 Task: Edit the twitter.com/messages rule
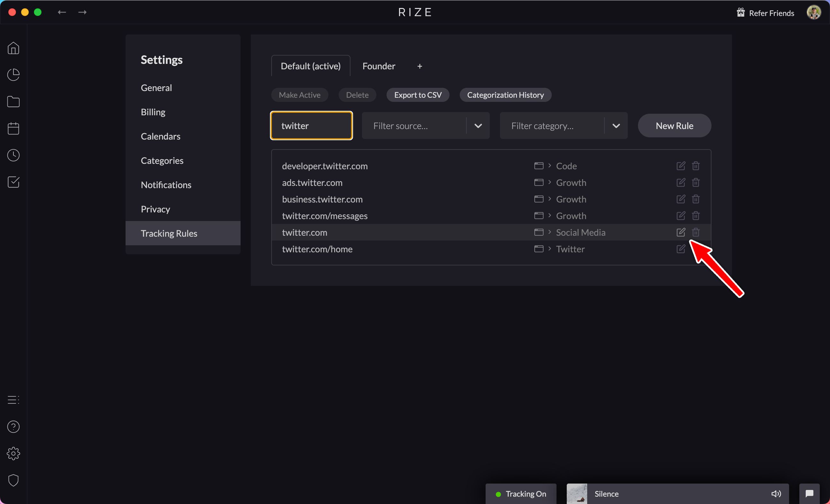[681, 216]
